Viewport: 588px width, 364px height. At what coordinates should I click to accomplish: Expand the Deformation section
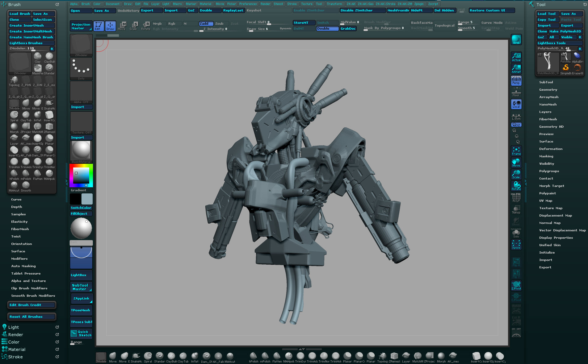[x=551, y=149]
